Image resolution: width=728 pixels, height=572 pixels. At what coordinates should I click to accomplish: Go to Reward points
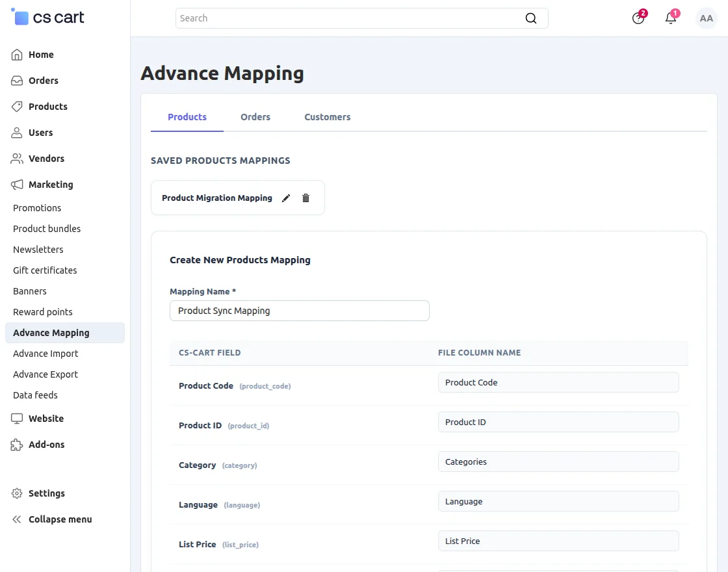pos(43,312)
